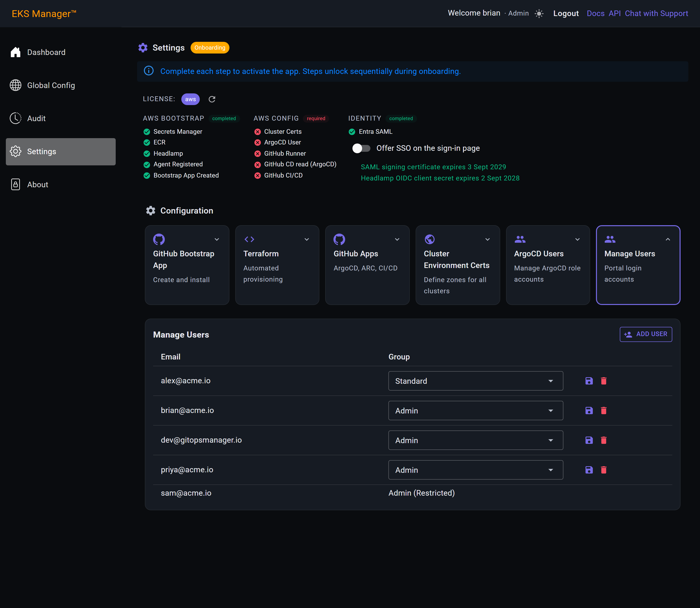Open the API link
This screenshot has width=700, height=608.
pyautogui.click(x=614, y=14)
